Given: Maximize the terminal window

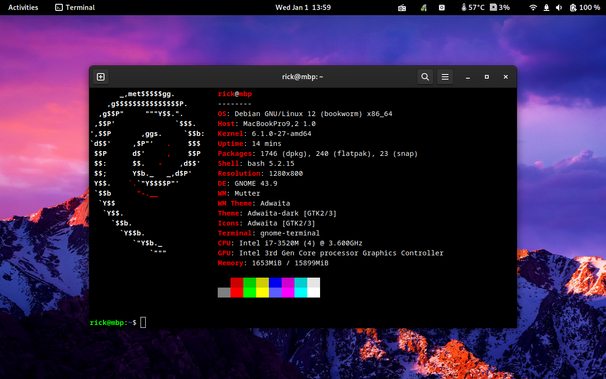Looking at the screenshot, I should point(487,77).
